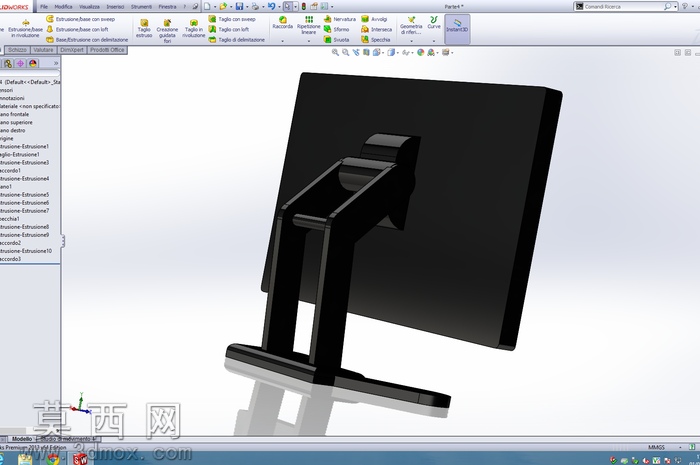Image resolution: width=700 pixels, height=465 pixels.
Task: Click the Print icon
Action: (255, 6)
